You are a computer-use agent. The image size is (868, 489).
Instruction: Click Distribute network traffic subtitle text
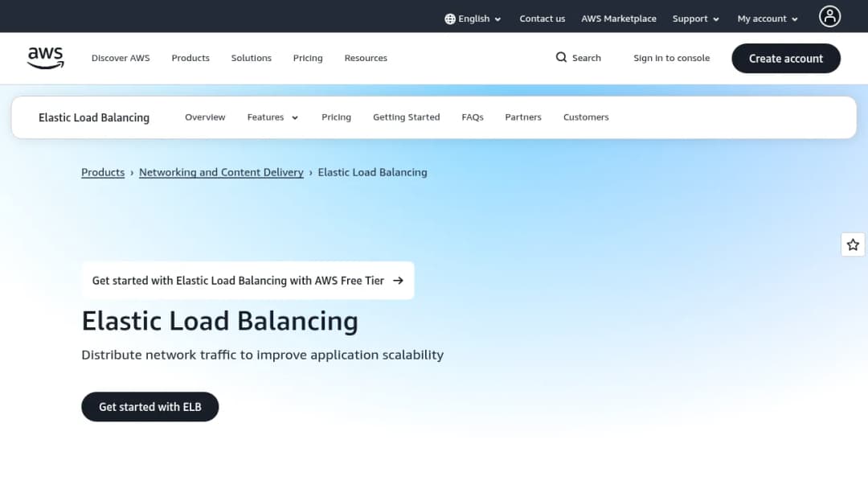point(262,355)
